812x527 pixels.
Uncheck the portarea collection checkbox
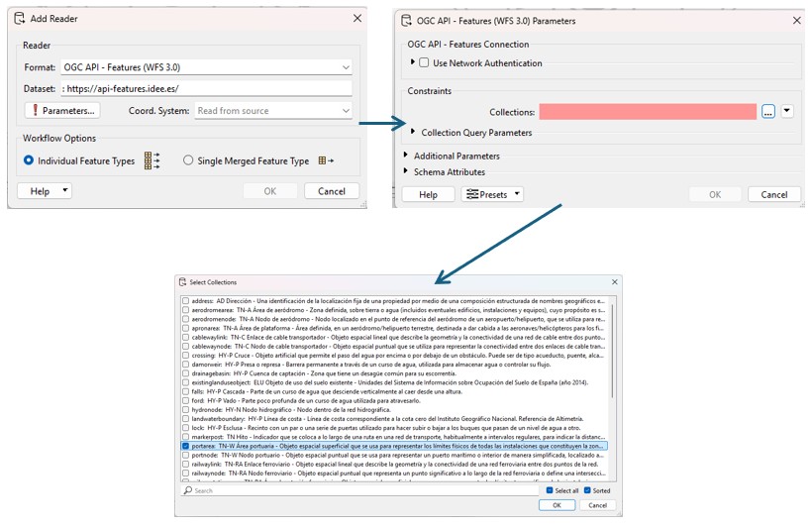(185, 446)
